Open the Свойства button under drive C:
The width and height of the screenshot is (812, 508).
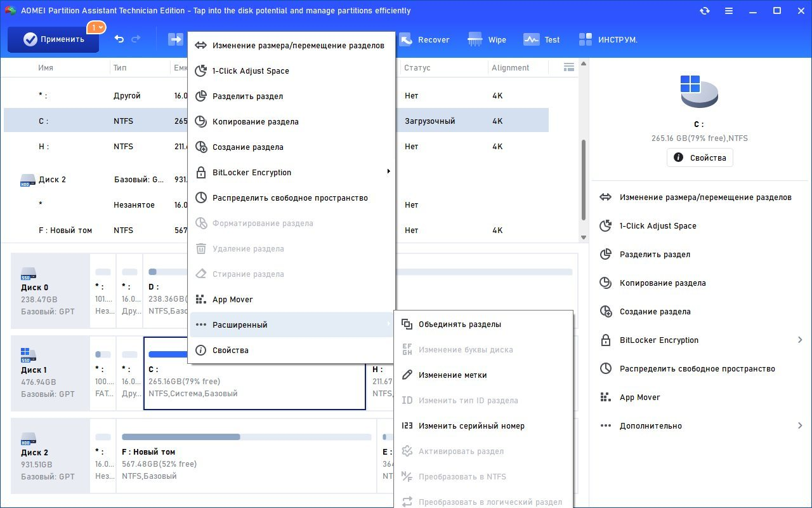point(700,157)
